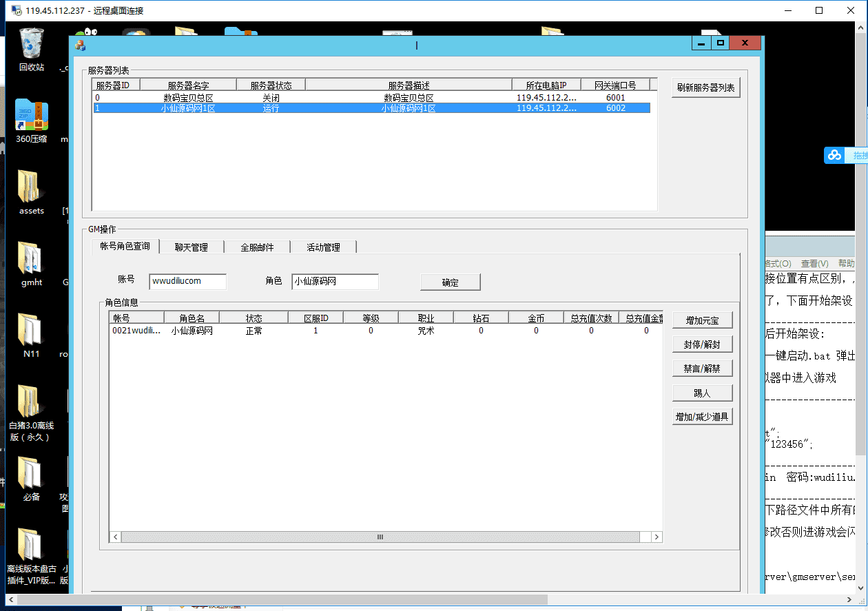The width and height of the screenshot is (868, 611).
Task: Click the 金币 column header
Action: 536,318
